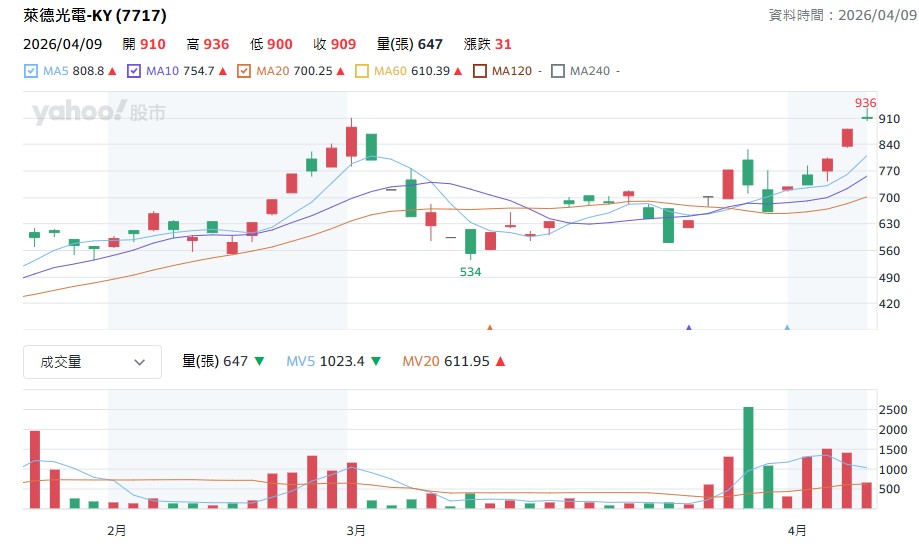Enable the MA60 moving average checkbox
Image resolution: width=919 pixels, height=548 pixels.
pyautogui.click(x=362, y=71)
